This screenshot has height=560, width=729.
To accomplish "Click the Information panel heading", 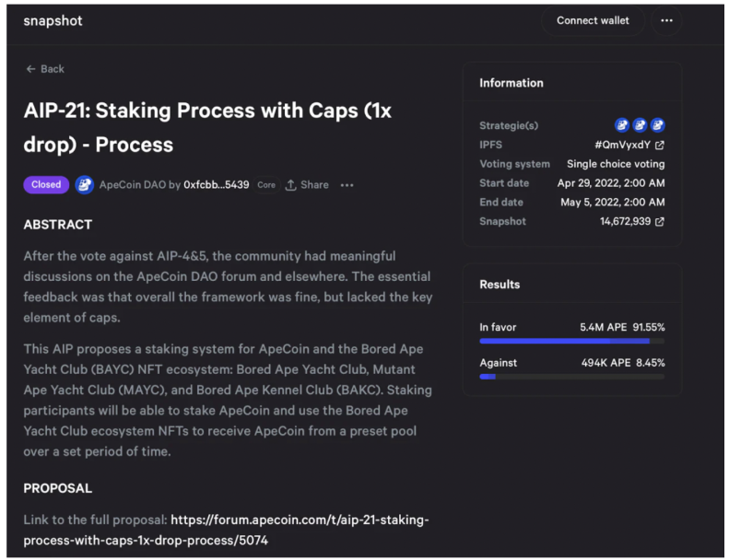I will tap(511, 83).
